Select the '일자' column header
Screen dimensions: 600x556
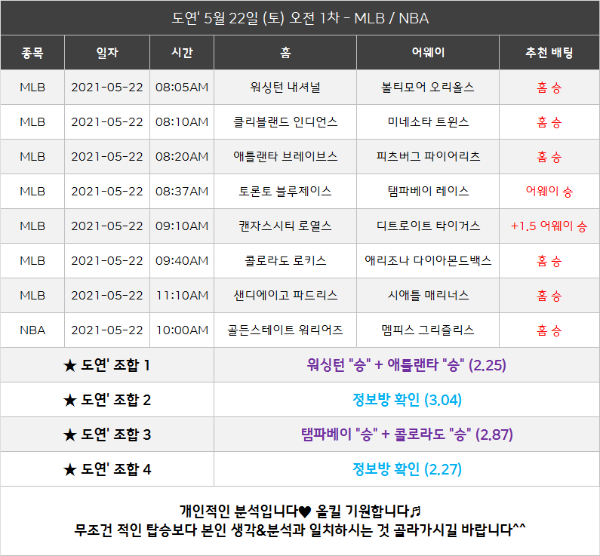(x=107, y=52)
